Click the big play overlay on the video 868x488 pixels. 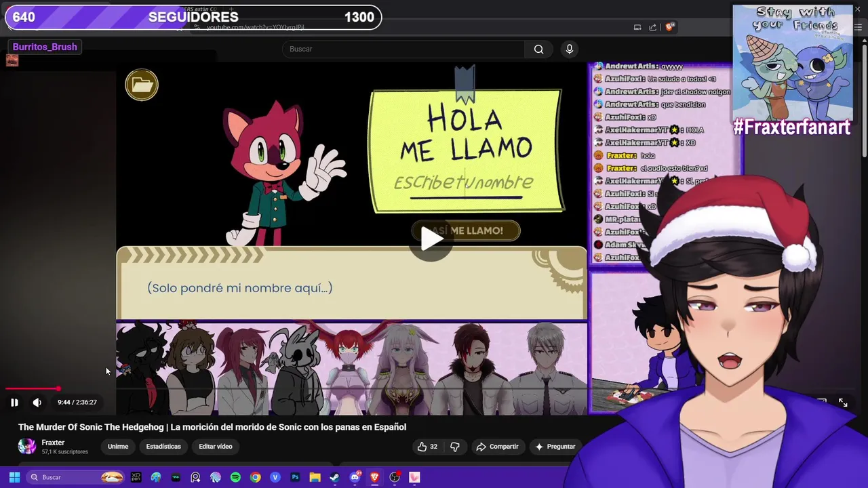click(x=431, y=239)
